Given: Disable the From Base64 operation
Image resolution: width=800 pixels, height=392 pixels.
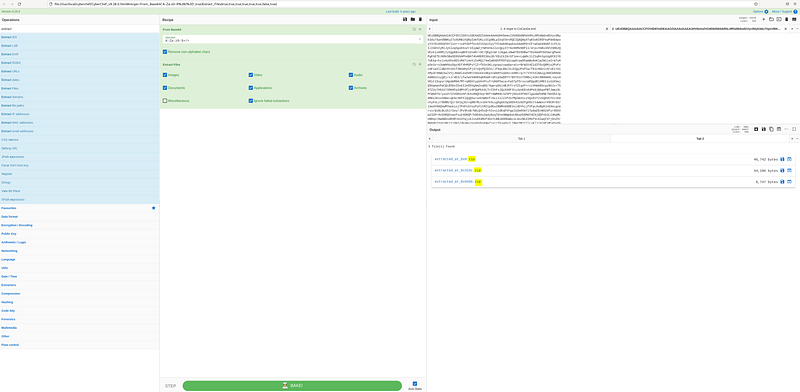Looking at the screenshot, I should tap(415, 30).
